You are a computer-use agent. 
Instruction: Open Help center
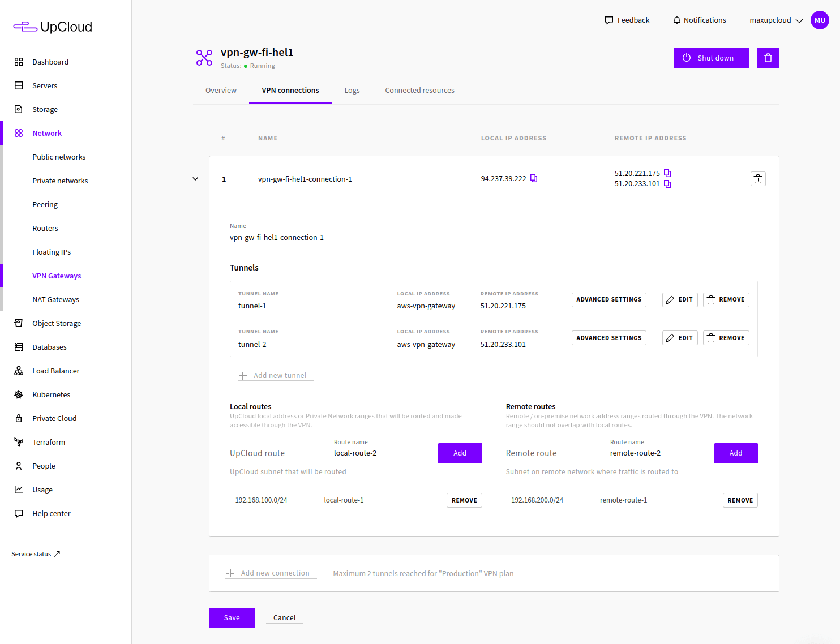click(51, 513)
